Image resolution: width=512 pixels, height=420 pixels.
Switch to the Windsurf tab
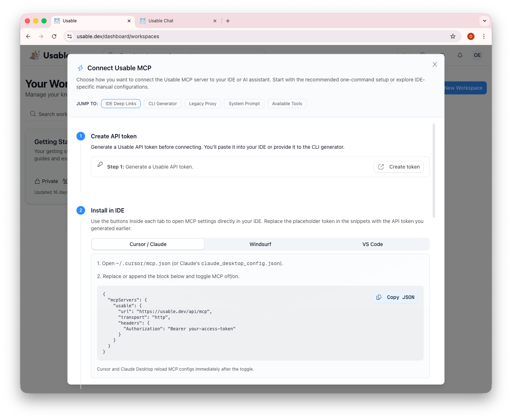click(260, 244)
